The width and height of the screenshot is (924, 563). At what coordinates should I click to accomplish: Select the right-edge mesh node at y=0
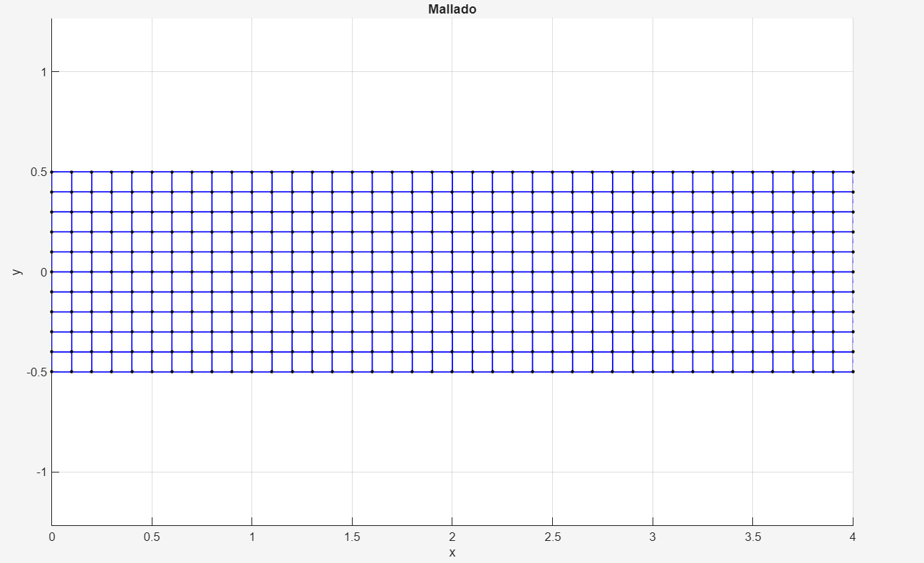click(x=853, y=272)
